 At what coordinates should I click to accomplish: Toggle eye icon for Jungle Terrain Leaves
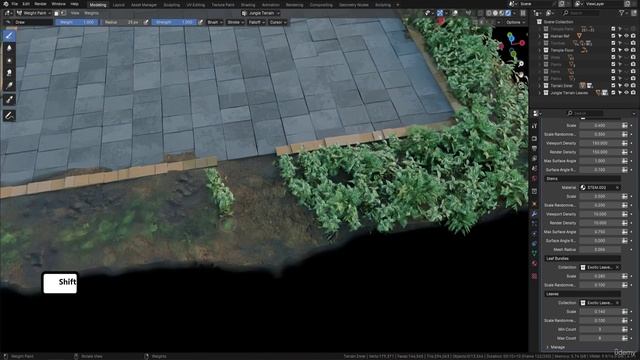coord(626,93)
